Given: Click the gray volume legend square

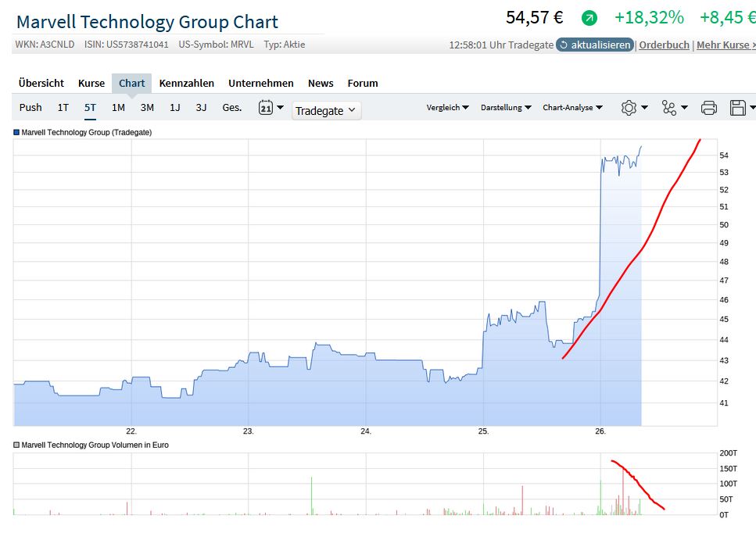Looking at the screenshot, I should pyautogui.click(x=16, y=445).
